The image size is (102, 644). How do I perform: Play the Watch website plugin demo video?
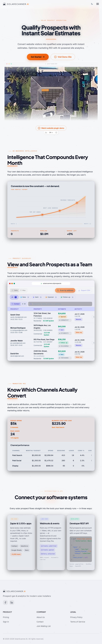(51, 128)
